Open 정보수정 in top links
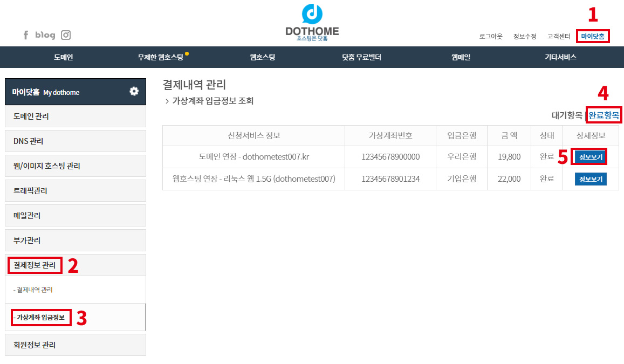 525,37
